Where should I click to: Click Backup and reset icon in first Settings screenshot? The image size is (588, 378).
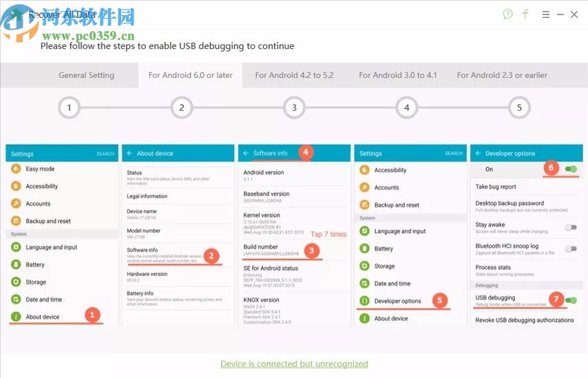tap(16, 221)
